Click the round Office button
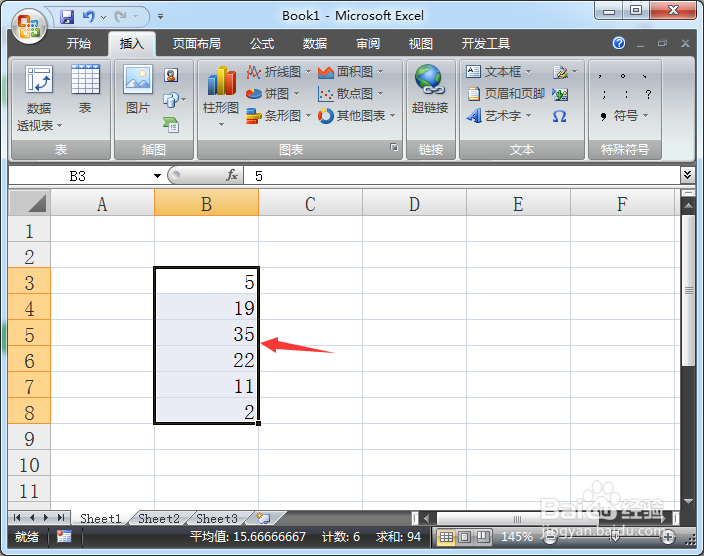Image resolution: width=704 pixels, height=556 pixels. (29, 26)
